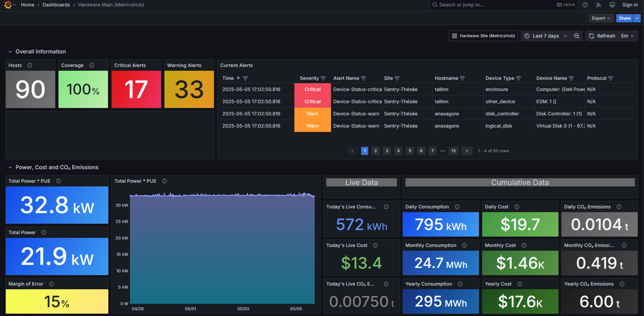The width and height of the screenshot is (644, 316).
Task: Click the info icon on Daily Cost panel
Action: [x=517, y=206]
